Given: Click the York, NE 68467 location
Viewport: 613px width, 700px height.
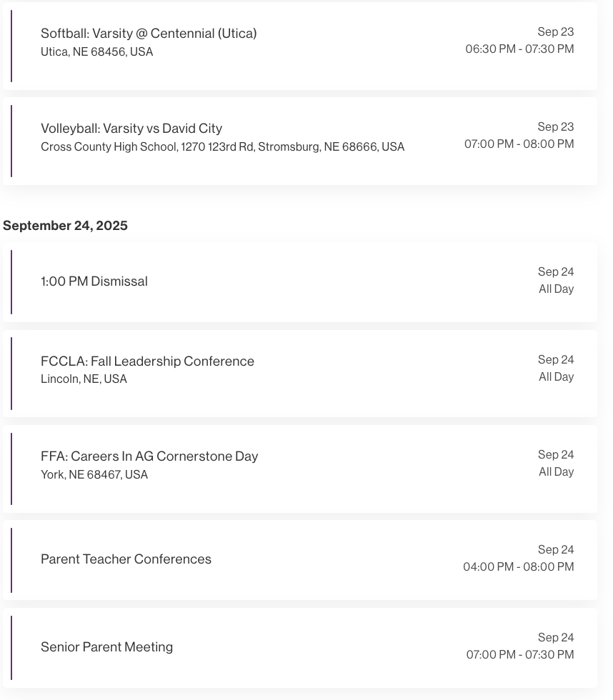Looking at the screenshot, I should click(94, 475).
